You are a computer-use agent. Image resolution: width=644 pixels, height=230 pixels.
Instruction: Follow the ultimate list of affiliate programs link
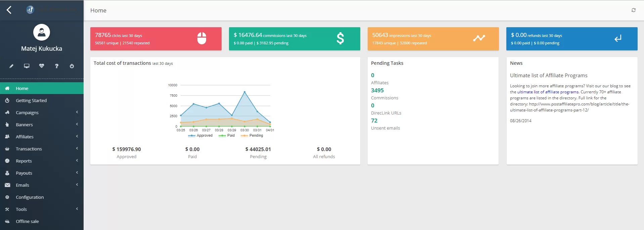548,92
